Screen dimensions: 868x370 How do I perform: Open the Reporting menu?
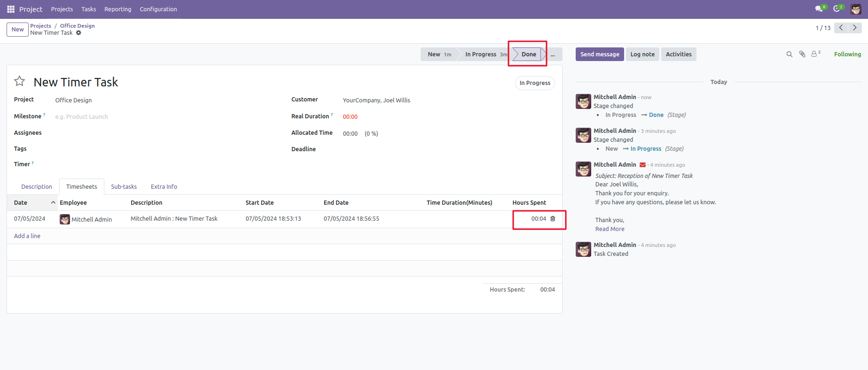(x=118, y=9)
